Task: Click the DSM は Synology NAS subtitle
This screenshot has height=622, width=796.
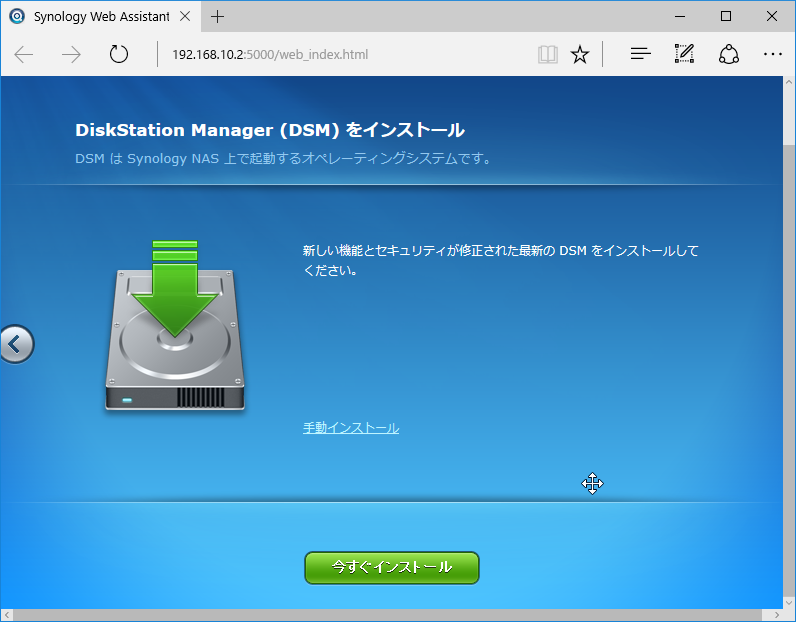Action: coord(283,158)
